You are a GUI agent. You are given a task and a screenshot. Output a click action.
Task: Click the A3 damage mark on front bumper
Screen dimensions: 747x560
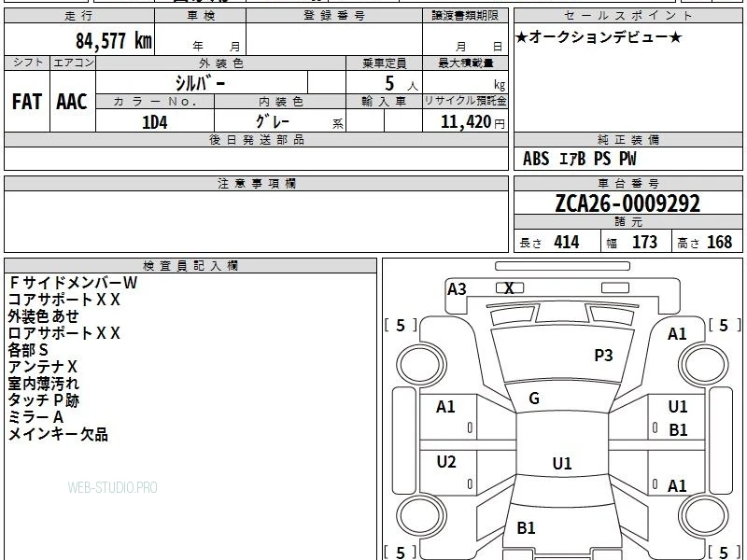457,289
